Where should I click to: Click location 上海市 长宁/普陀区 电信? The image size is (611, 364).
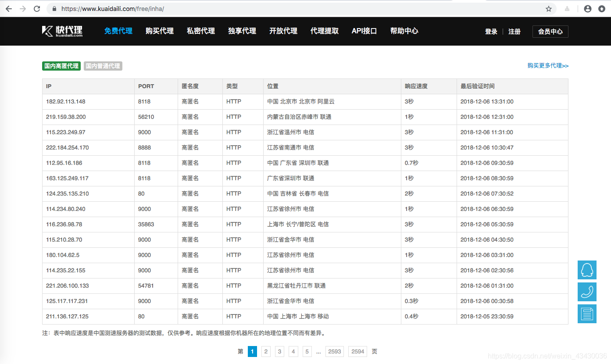click(298, 225)
